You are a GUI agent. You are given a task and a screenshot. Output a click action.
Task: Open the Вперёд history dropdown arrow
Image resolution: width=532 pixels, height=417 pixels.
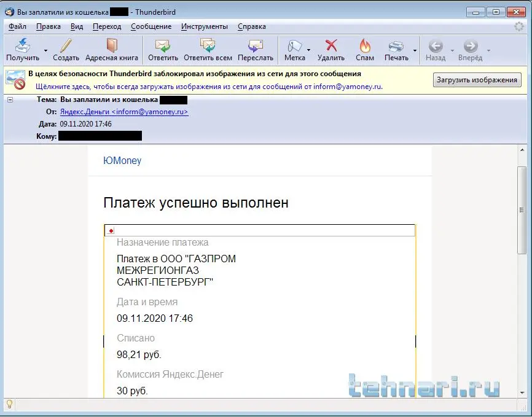point(488,51)
